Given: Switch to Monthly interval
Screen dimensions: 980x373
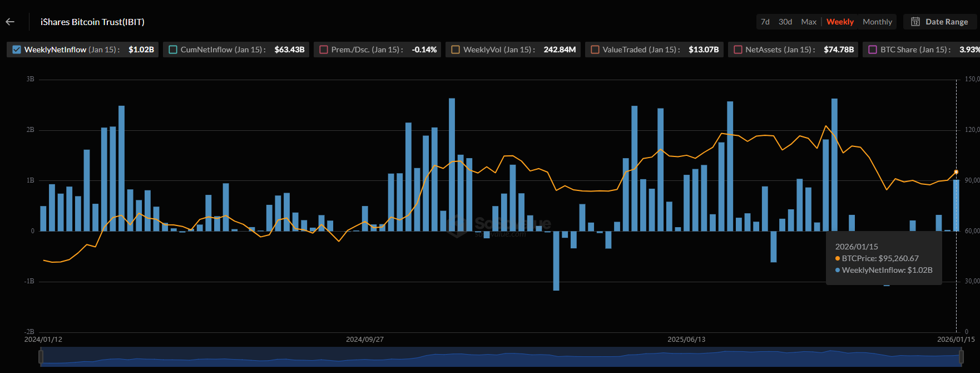Looking at the screenshot, I should (x=877, y=22).
